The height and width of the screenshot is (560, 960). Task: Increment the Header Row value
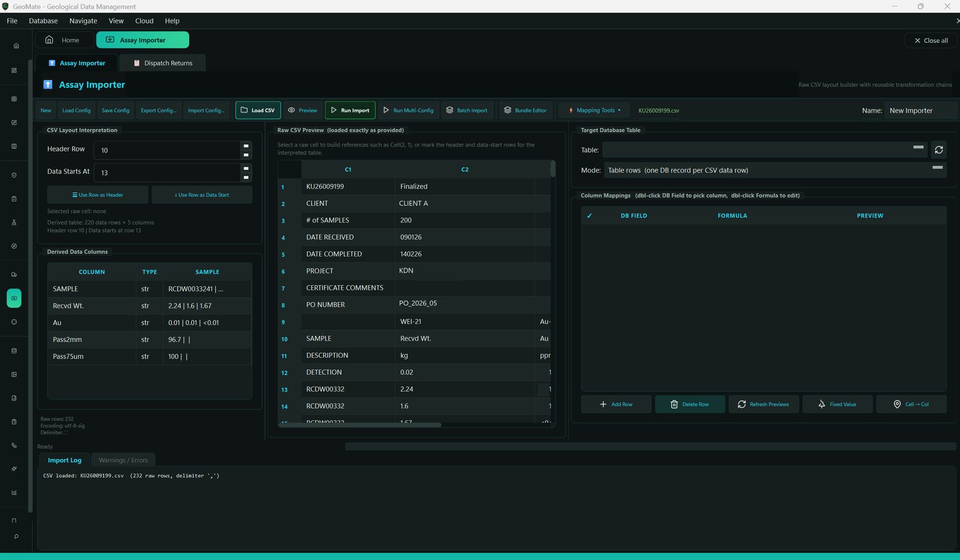(x=246, y=146)
